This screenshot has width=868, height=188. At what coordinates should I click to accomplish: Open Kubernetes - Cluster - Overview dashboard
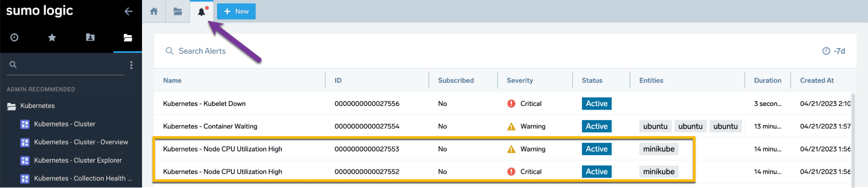point(81,142)
